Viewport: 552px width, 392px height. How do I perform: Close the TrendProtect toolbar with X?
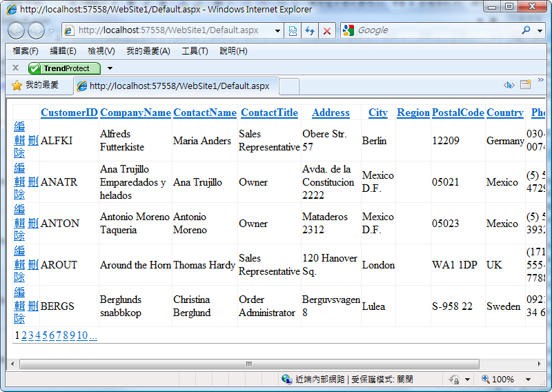(x=15, y=68)
